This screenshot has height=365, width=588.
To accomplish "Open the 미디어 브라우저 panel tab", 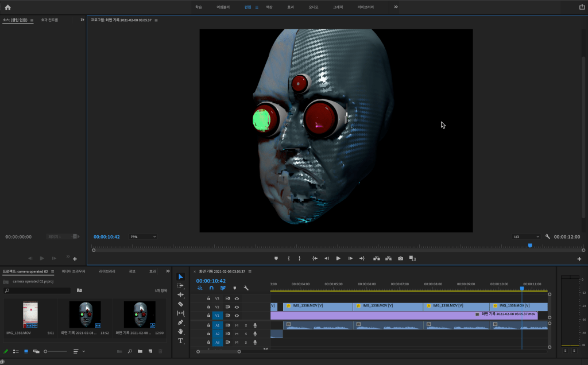I will click(x=73, y=271).
